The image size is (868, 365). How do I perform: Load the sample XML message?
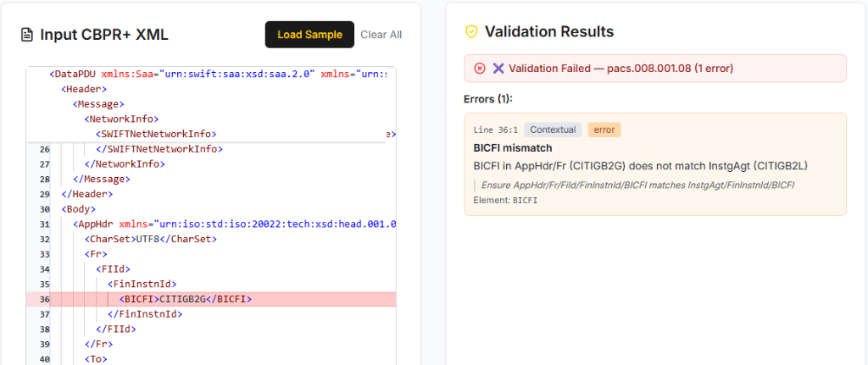click(309, 35)
